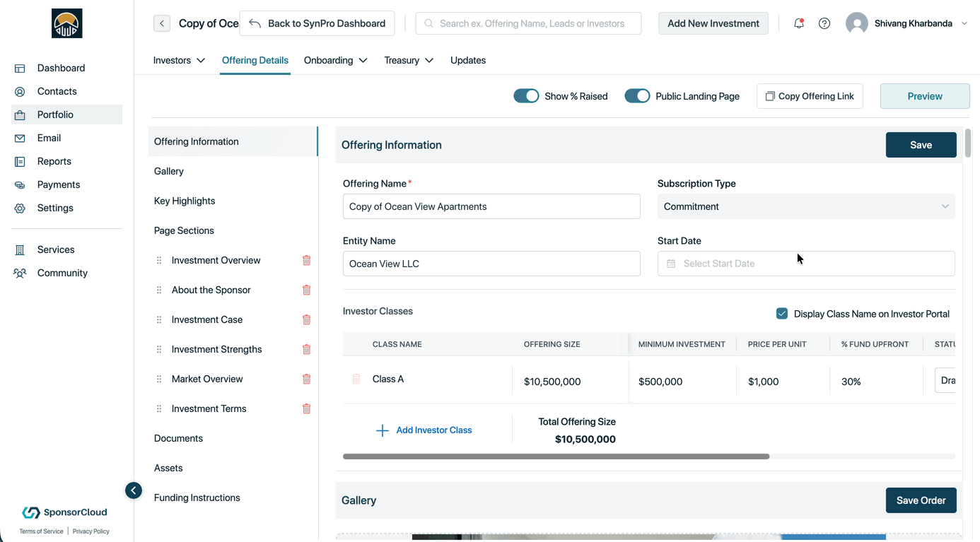This screenshot has width=980, height=542.
Task: Click the Community people icon
Action: pos(20,273)
